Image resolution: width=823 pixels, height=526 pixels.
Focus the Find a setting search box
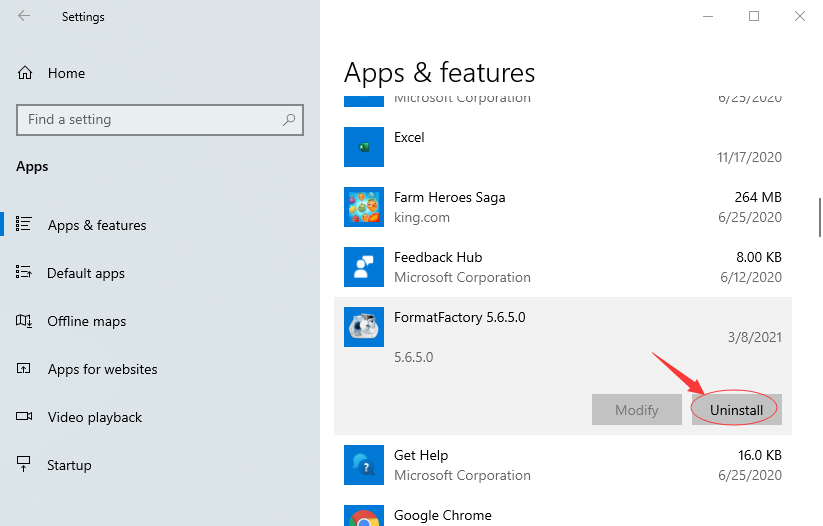pyautogui.click(x=160, y=120)
